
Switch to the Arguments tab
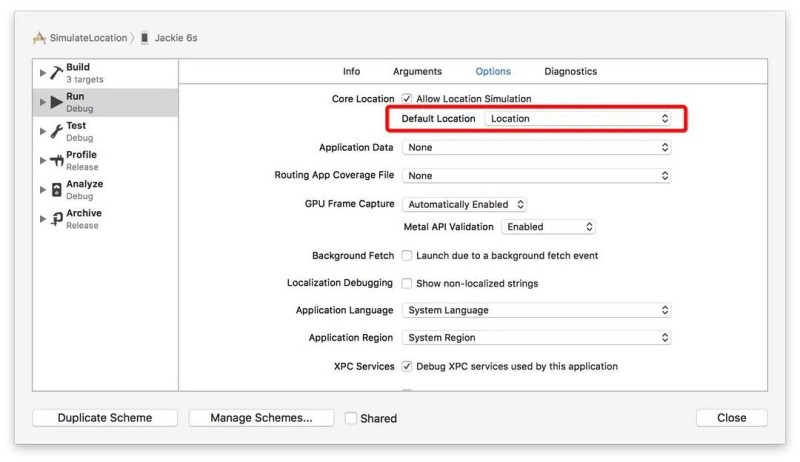coord(417,71)
